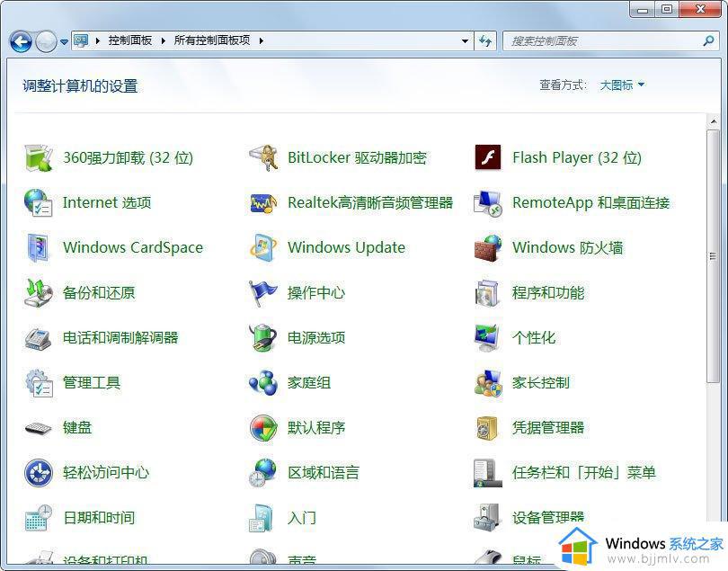Open the 凭据管理器 safe icon
This screenshot has width=728, height=571.
tap(487, 427)
